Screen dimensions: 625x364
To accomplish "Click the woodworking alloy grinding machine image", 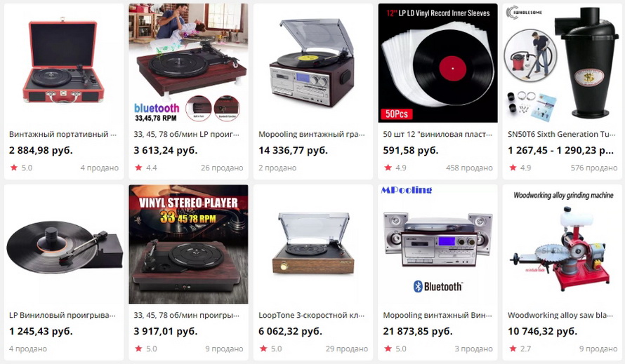I will [562, 244].
